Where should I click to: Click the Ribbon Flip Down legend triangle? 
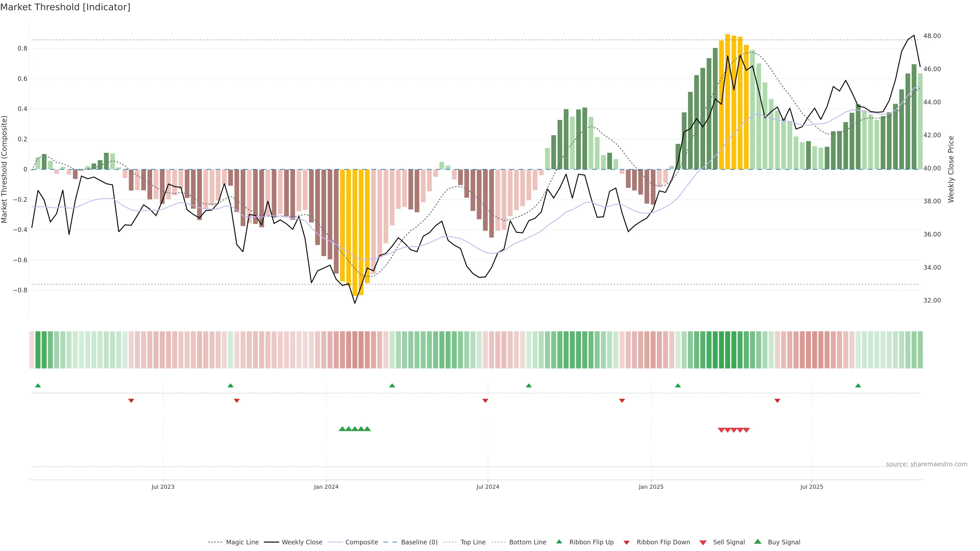627,543
